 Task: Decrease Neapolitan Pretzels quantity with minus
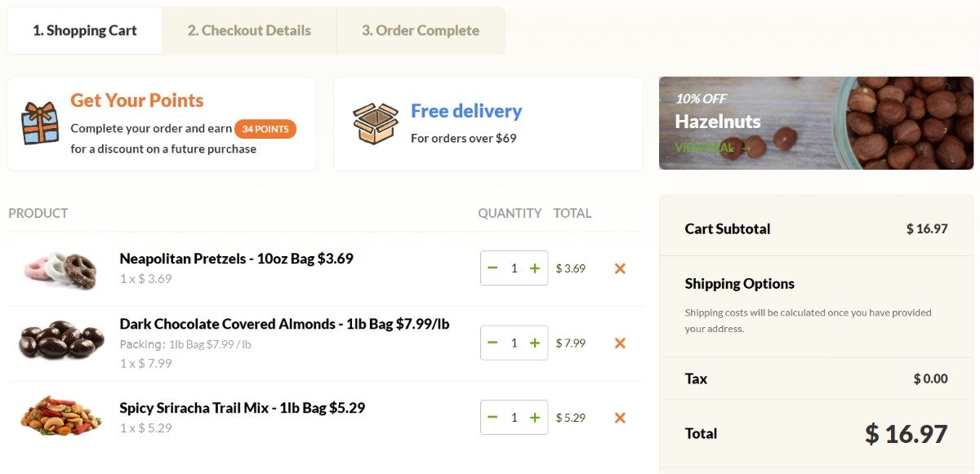tap(492, 268)
